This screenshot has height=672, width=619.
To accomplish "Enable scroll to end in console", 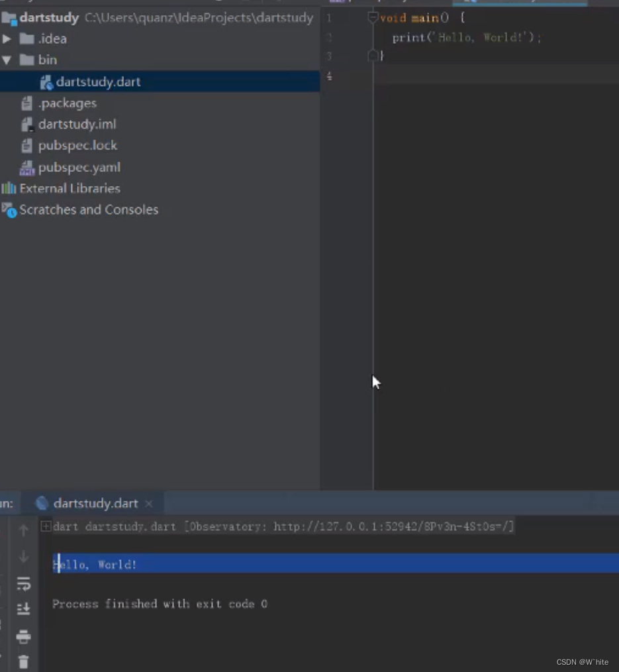I will pyautogui.click(x=23, y=608).
